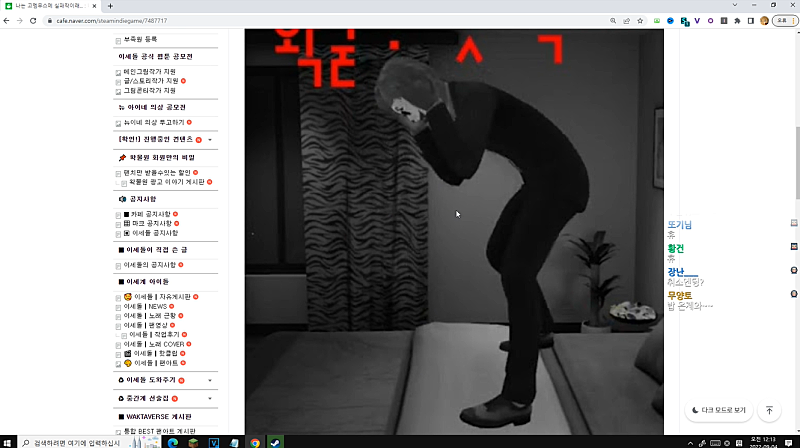Click the purple V extension icon
This screenshot has width=800, height=448.
697,21
